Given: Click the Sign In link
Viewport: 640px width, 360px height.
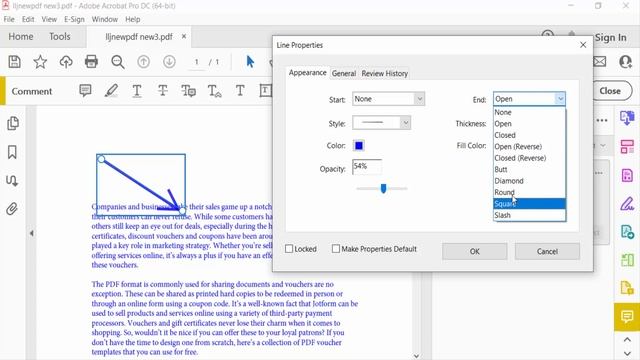Looking at the screenshot, I should 610,37.
